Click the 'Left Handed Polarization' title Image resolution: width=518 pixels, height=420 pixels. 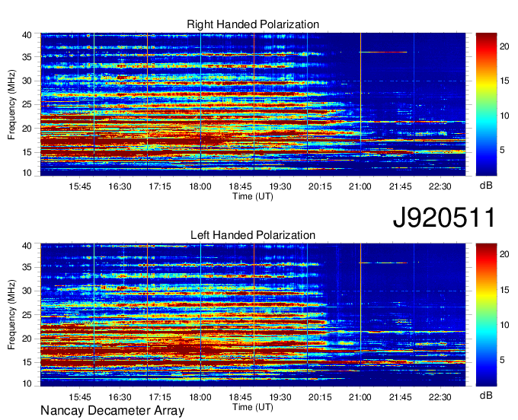point(253,235)
